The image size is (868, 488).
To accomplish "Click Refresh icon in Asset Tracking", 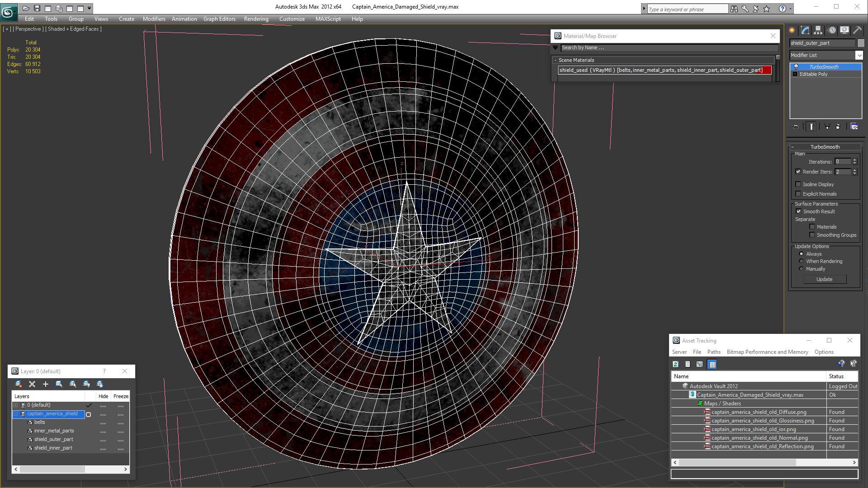I will click(676, 364).
